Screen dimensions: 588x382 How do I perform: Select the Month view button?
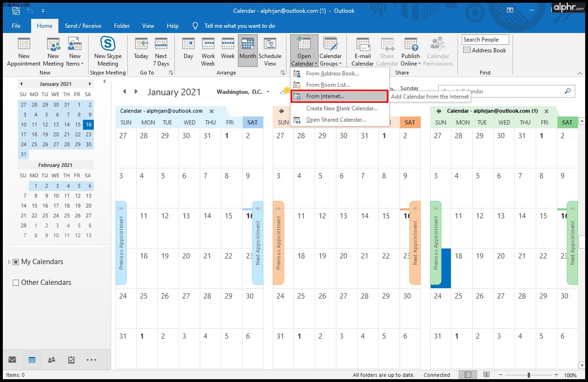[248, 51]
